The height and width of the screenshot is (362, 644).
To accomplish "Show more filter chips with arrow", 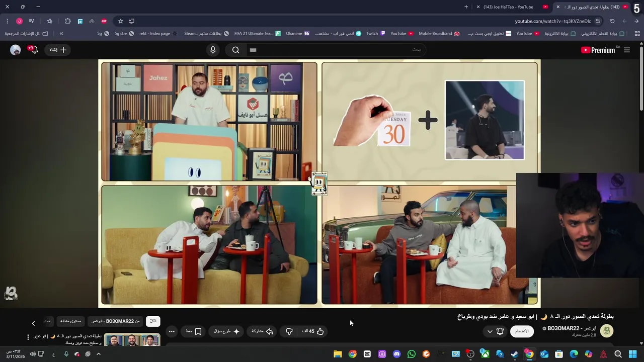I will click(33, 323).
